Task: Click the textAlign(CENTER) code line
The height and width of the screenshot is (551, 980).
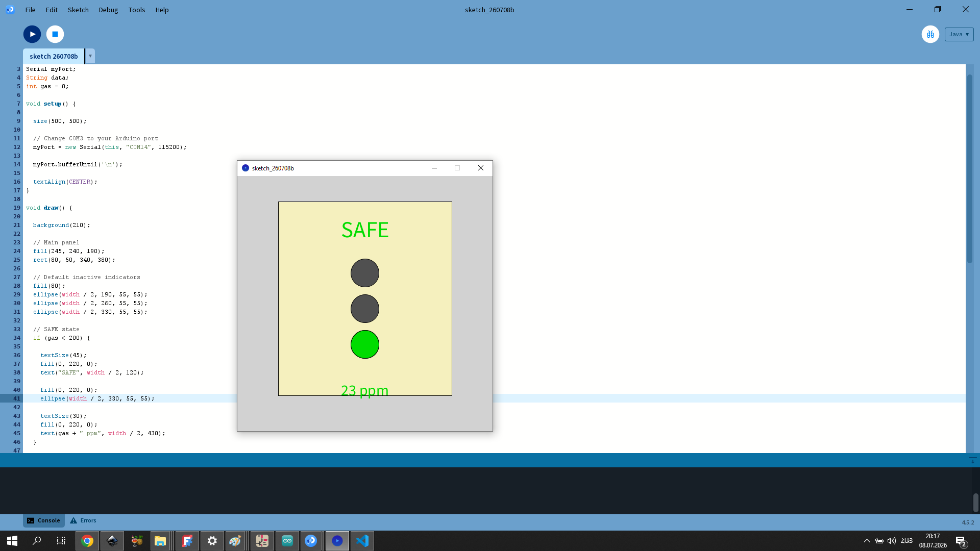Action: tap(65, 182)
